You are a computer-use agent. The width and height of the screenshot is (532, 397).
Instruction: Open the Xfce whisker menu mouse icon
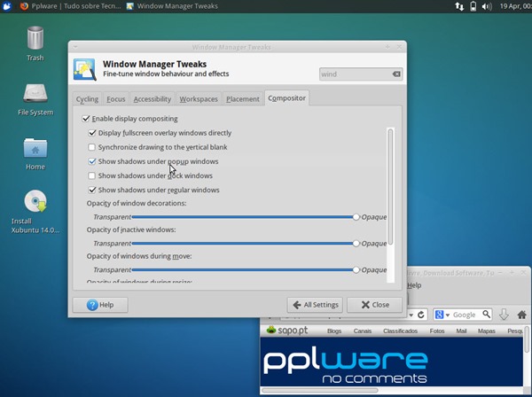tap(7, 6)
